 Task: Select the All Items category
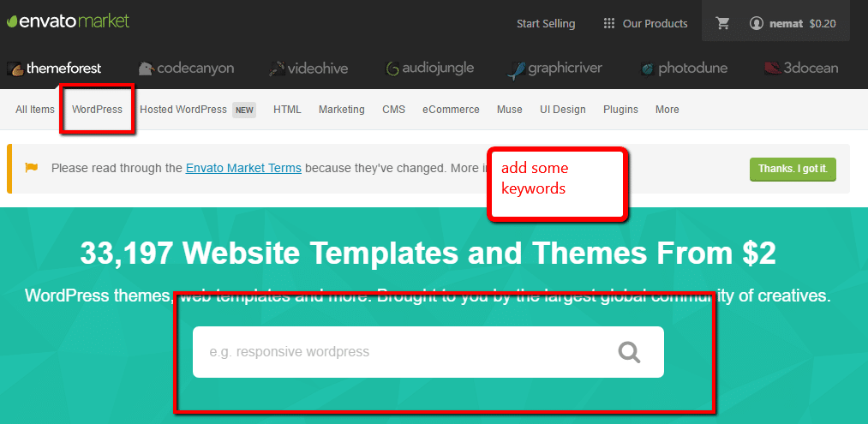(35, 110)
